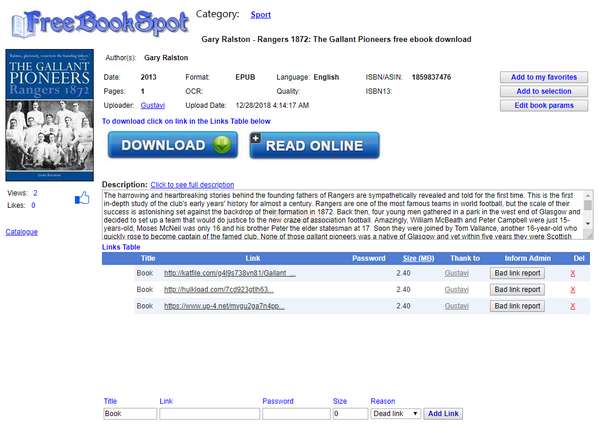Click Gustavi thanks link in hulkload row
Viewport: 599px width, 431px height.
click(x=457, y=290)
